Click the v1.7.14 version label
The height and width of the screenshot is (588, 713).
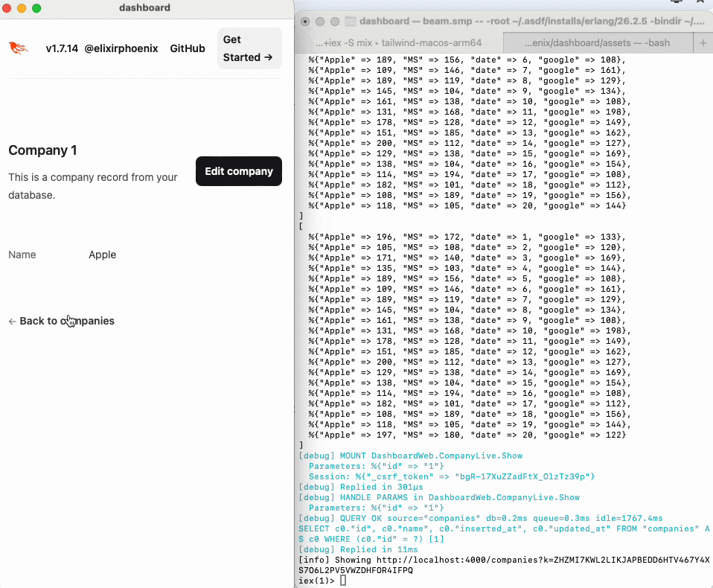pyautogui.click(x=64, y=48)
